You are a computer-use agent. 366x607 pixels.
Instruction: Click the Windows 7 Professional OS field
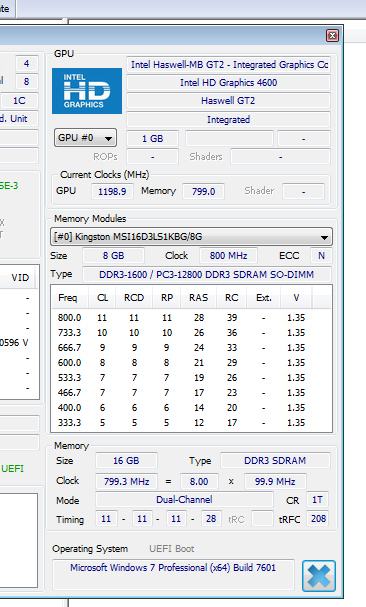click(173, 574)
